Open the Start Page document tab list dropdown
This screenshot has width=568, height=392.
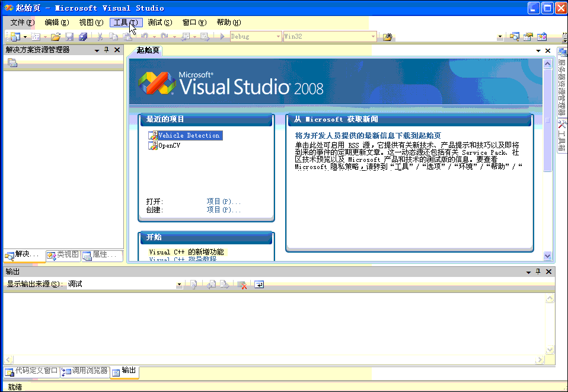pos(538,51)
